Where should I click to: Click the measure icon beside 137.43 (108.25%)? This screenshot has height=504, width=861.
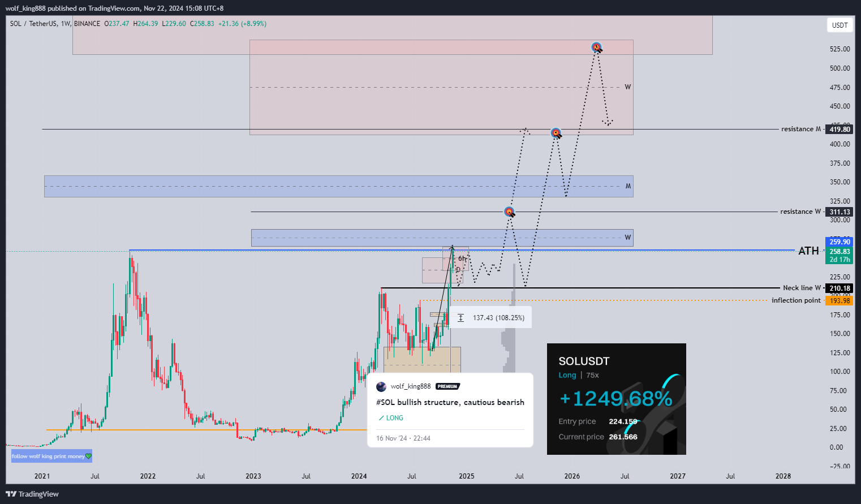460,318
